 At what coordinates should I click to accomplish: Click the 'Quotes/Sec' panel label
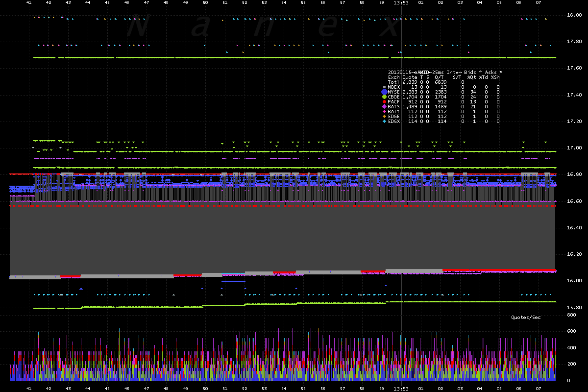coord(526,318)
